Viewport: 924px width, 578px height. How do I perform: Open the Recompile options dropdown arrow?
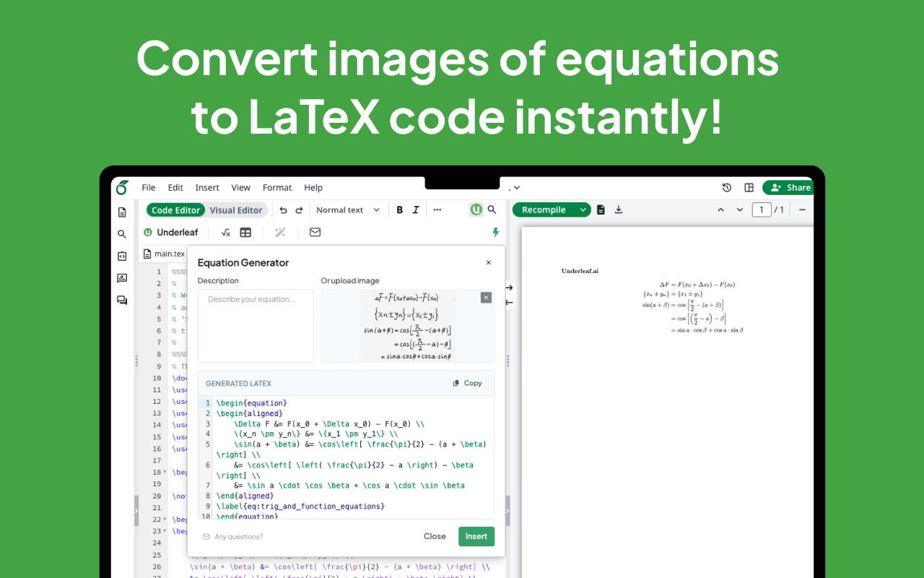tap(583, 210)
